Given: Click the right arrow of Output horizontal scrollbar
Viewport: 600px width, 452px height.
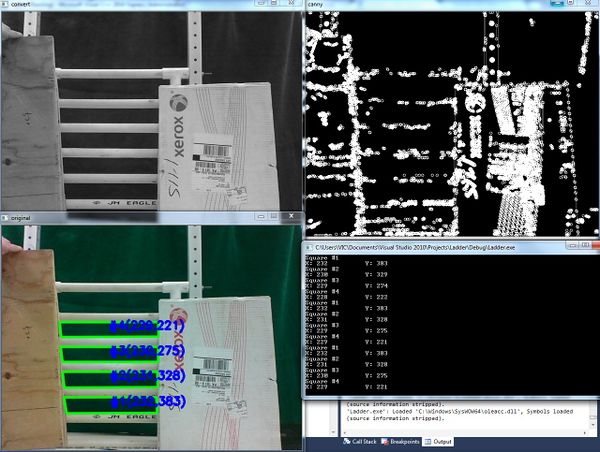Looking at the screenshot, I should [585, 432].
